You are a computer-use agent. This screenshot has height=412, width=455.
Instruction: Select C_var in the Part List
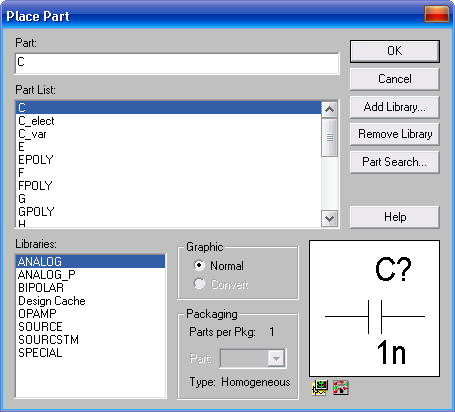click(168, 134)
